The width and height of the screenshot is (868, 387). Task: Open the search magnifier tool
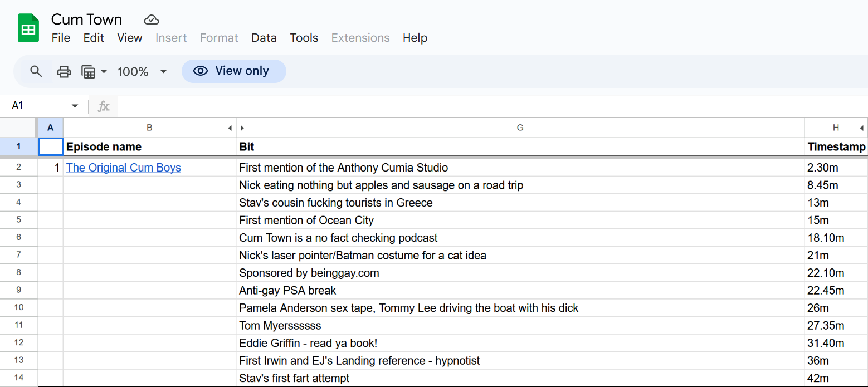[x=36, y=71]
